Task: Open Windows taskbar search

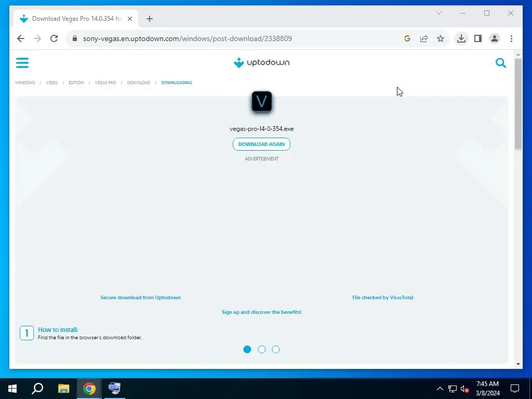Action: 37,389
